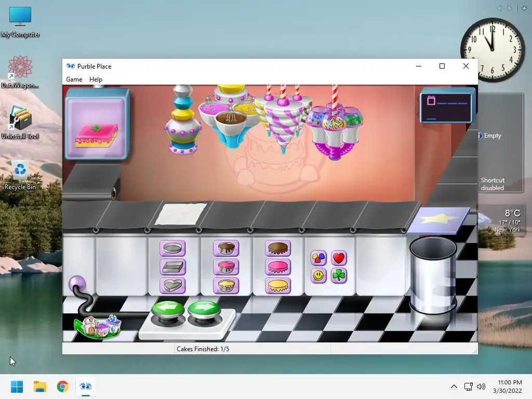Apply chocolate icing layer
Image resolution: width=532 pixels, height=399 pixels.
pos(278,248)
